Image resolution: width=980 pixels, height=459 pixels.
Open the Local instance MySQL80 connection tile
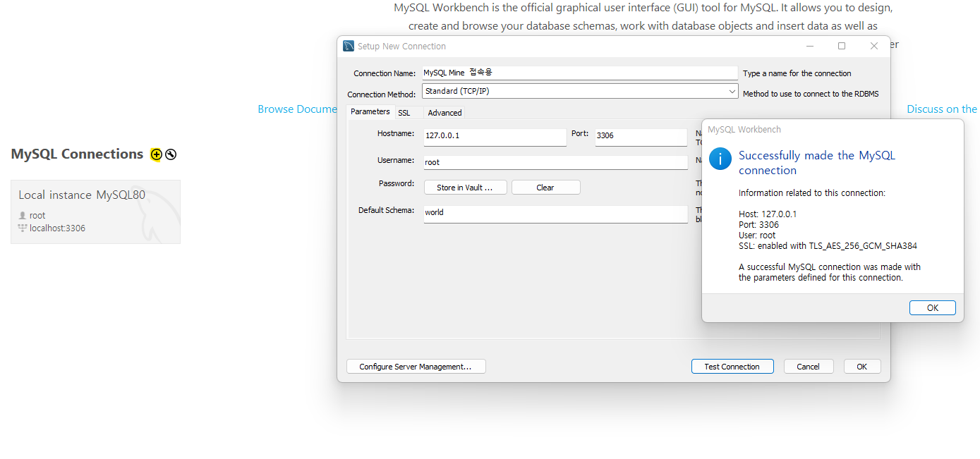point(95,212)
